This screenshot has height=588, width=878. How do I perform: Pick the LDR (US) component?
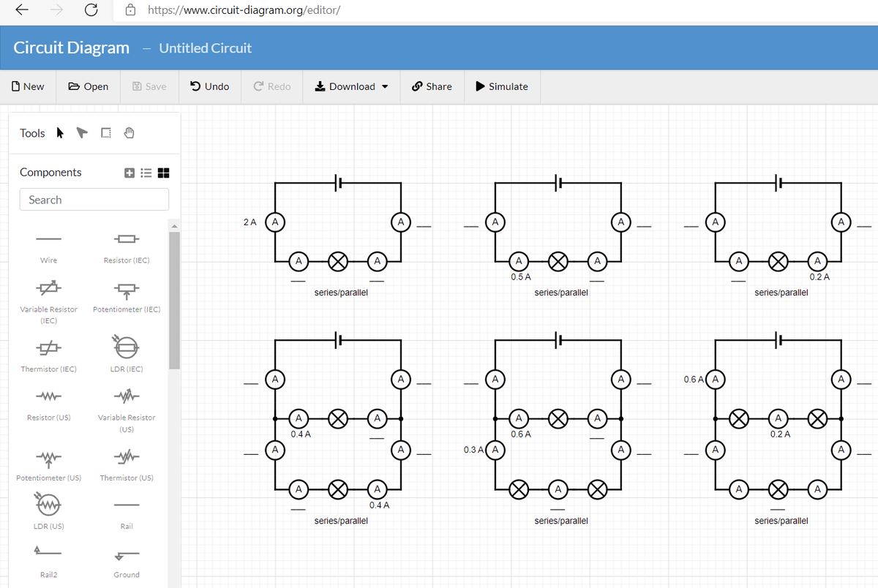pyautogui.click(x=49, y=512)
